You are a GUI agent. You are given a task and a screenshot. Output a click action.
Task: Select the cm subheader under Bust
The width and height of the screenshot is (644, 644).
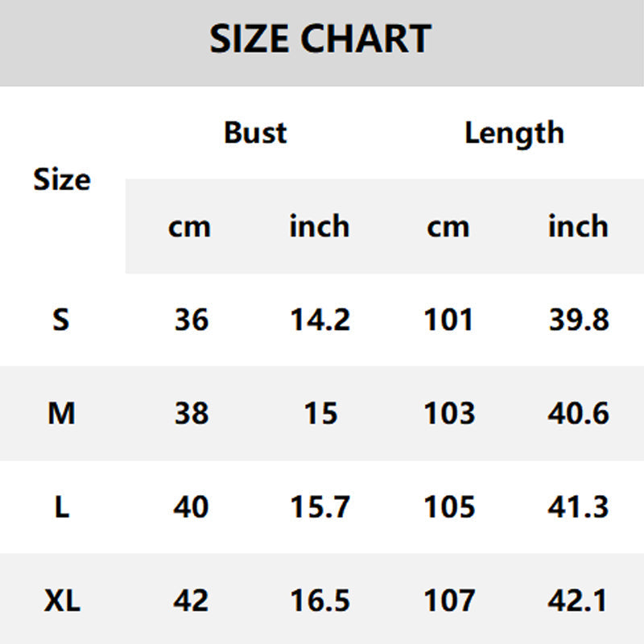pyautogui.click(x=189, y=227)
